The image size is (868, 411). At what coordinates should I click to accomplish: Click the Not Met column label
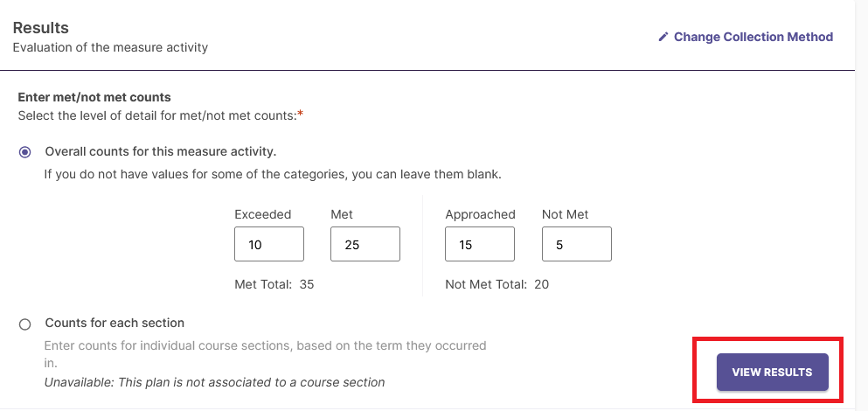566,214
